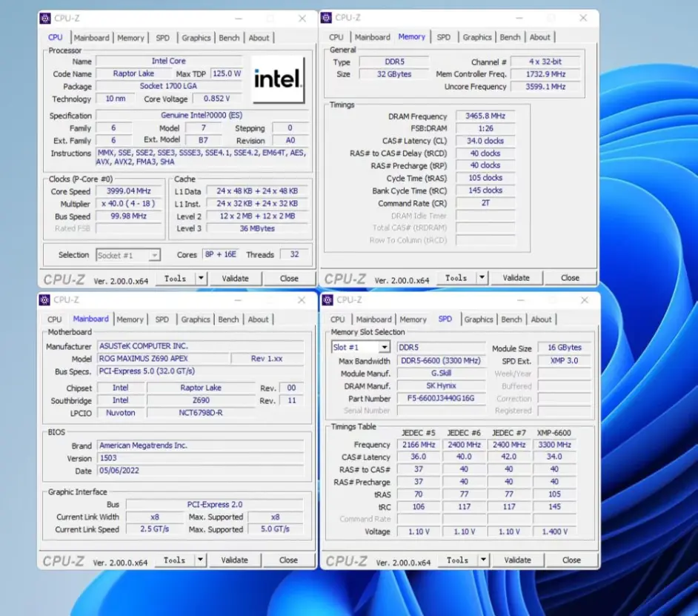Click the Tools button in the Mainboard window
Image resolution: width=698 pixels, height=616 pixels.
[176, 560]
